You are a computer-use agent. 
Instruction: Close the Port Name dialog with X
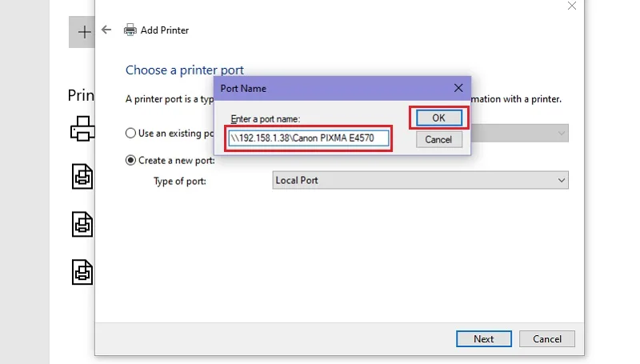pyautogui.click(x=458, y=88)
